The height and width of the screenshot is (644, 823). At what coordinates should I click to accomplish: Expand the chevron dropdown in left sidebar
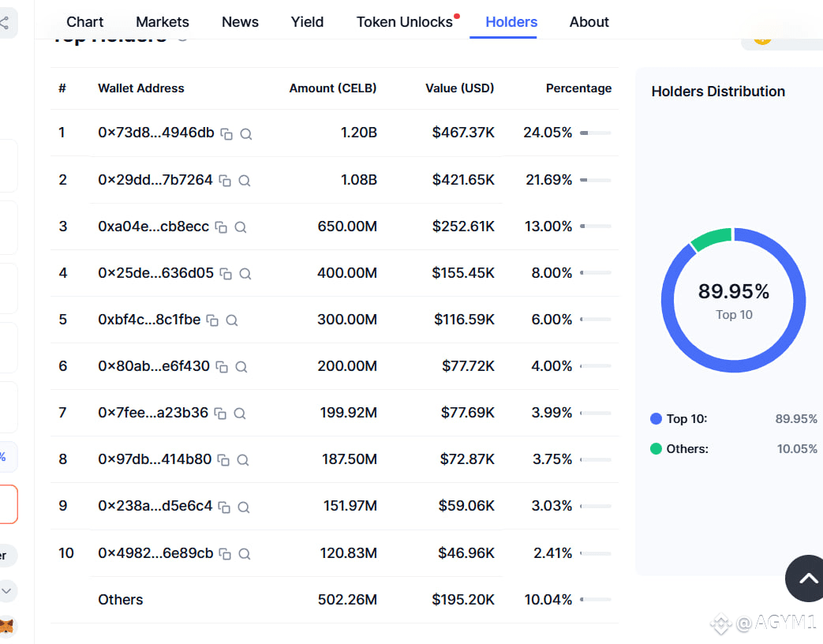6,590
